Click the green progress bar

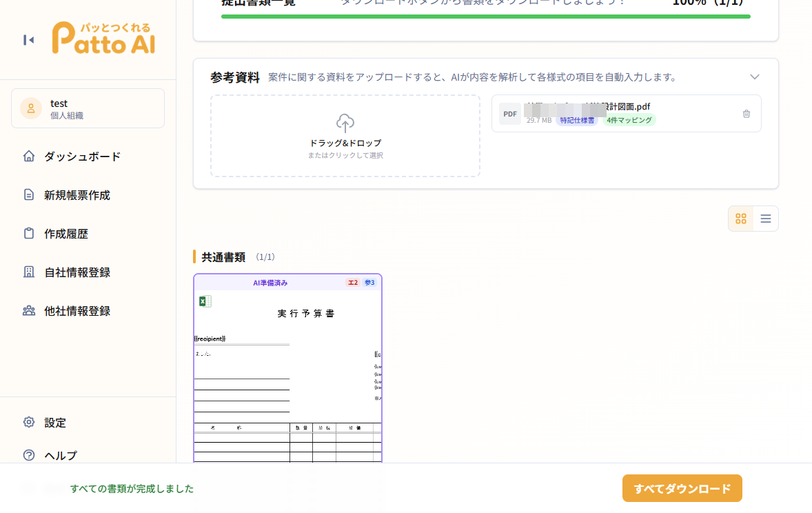pos(486,17)
